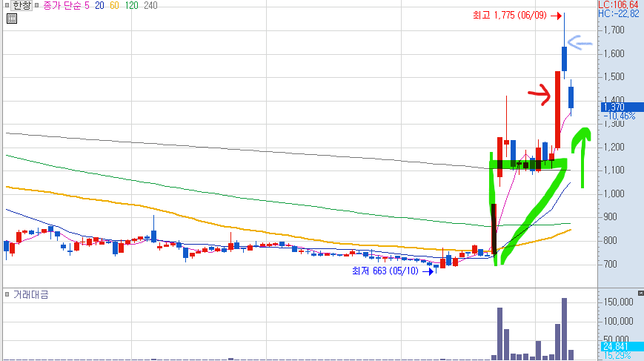Viewport: 644px width, 361px height.
Task: Click the 700 price axis label
Action: [611, 264]
